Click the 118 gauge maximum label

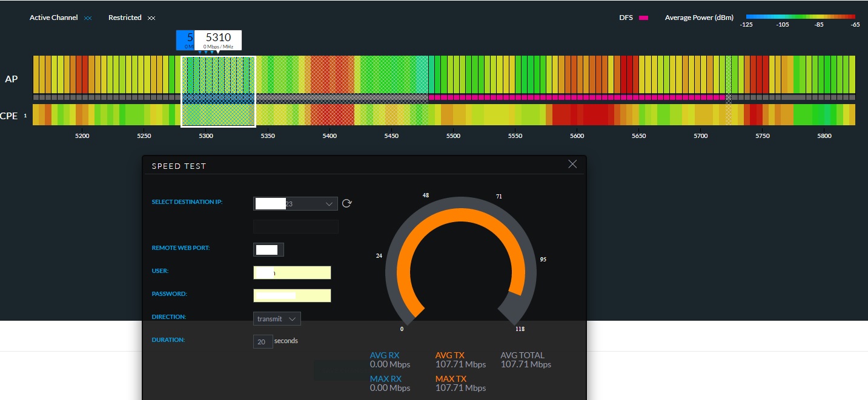(x=520, y=329)
